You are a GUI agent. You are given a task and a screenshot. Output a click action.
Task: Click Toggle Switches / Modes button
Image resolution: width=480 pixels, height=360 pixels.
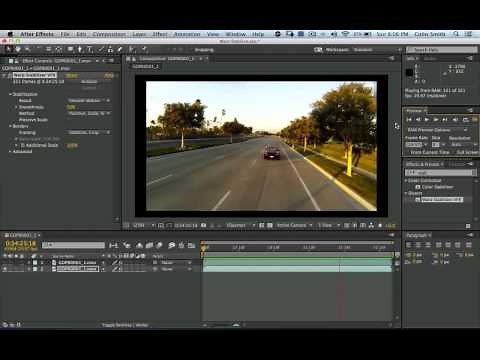tap(125, 325)
